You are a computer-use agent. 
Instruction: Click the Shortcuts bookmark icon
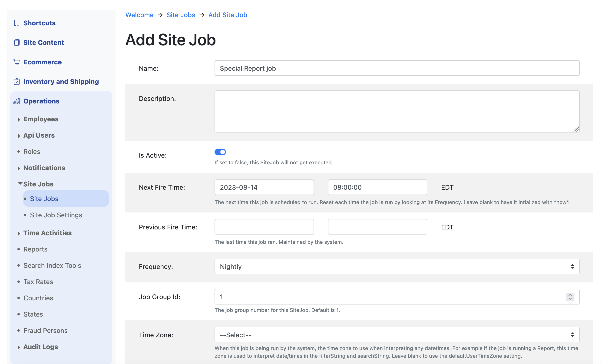pos(17,23)
